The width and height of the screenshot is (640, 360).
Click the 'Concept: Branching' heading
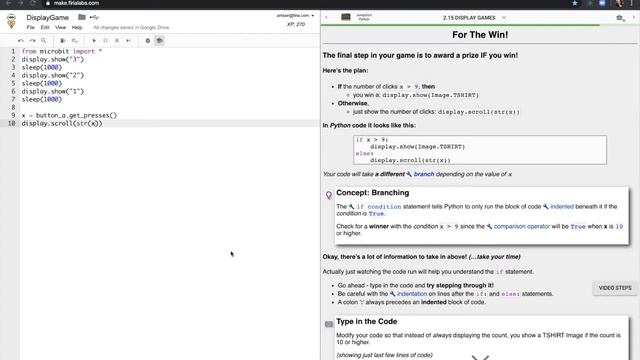[373, 193]
